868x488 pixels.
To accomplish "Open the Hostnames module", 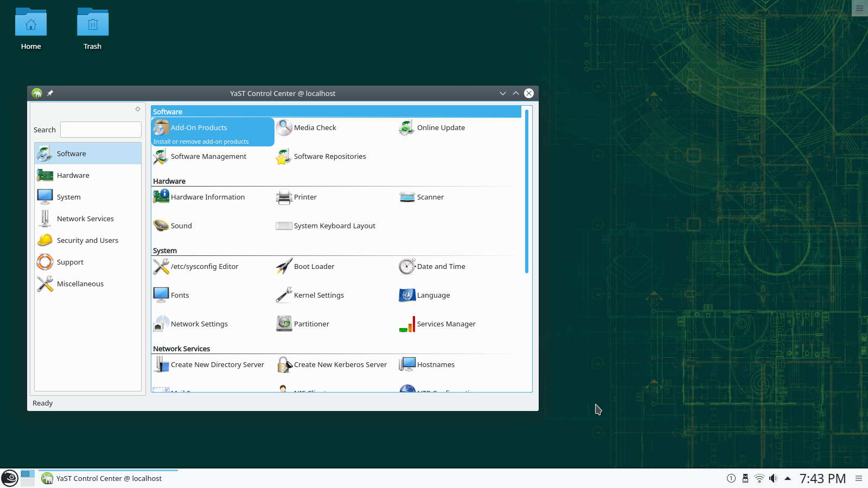I will point(427,365).
